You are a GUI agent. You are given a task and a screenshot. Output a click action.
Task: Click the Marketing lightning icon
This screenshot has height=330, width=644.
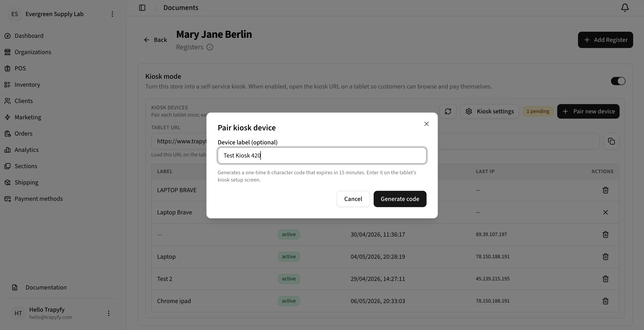7,117
